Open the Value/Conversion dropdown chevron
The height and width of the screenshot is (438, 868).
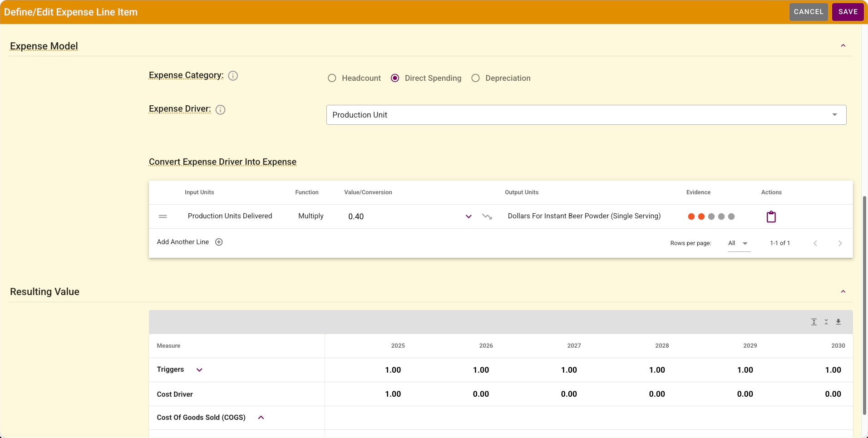[x=469, y=217]
